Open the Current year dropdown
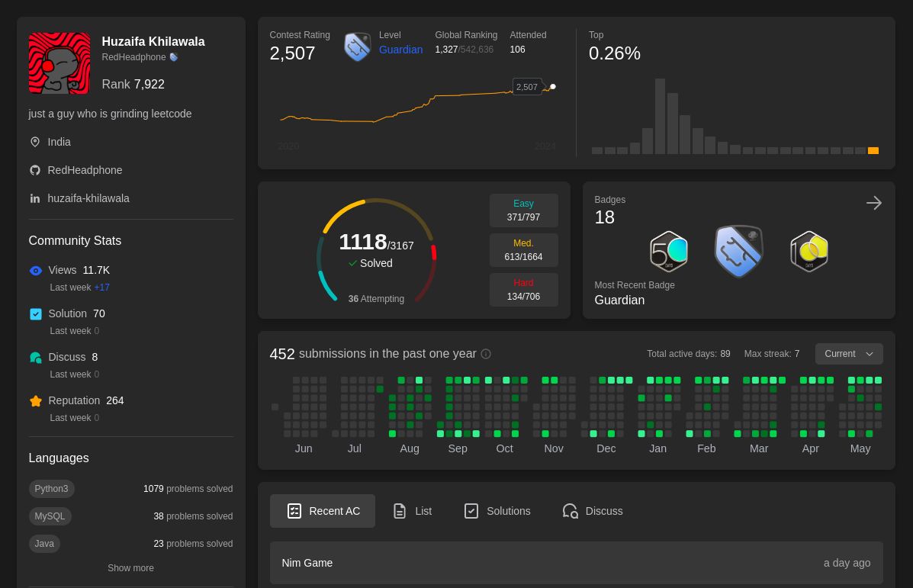The height and width of the screenshot is (588, 913). [848, 354]
